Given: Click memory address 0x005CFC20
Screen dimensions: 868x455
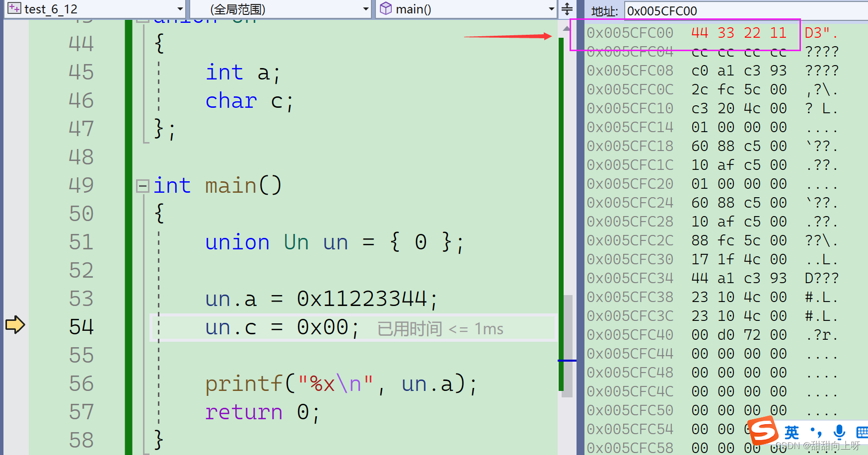Looking at the screenshot, I should (x=630, y=184).
